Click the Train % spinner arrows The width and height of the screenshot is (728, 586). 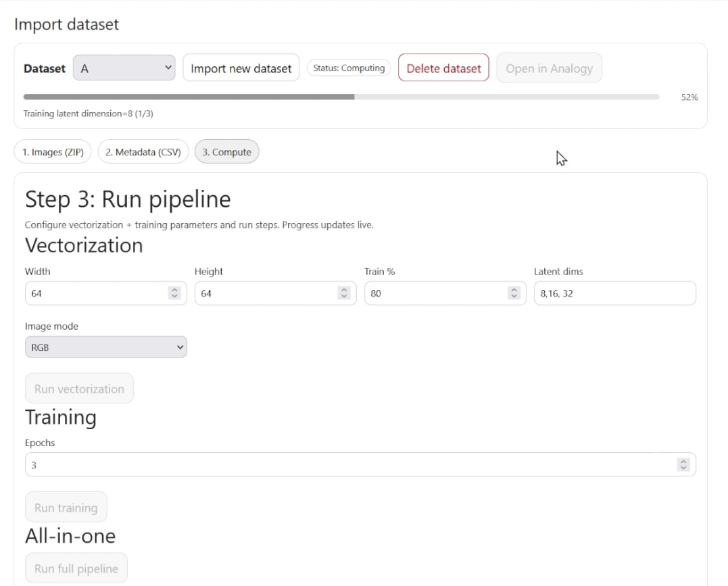(514, 293)
